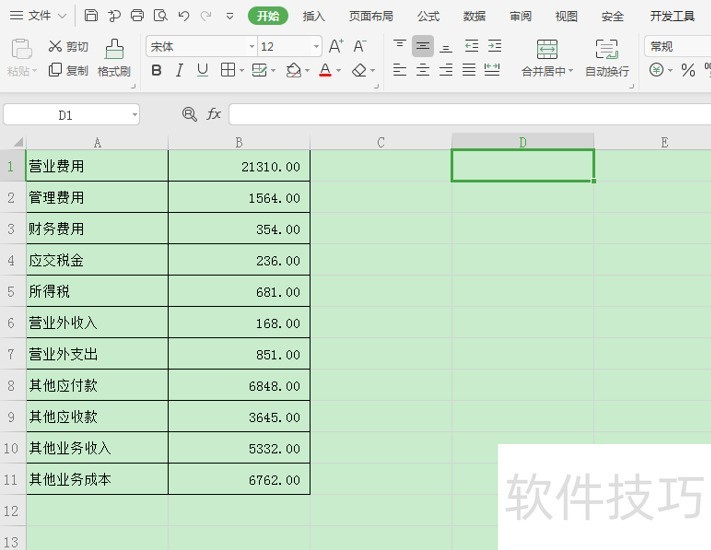
Task: Click the Top Align icon
Action: pos(399,44)
